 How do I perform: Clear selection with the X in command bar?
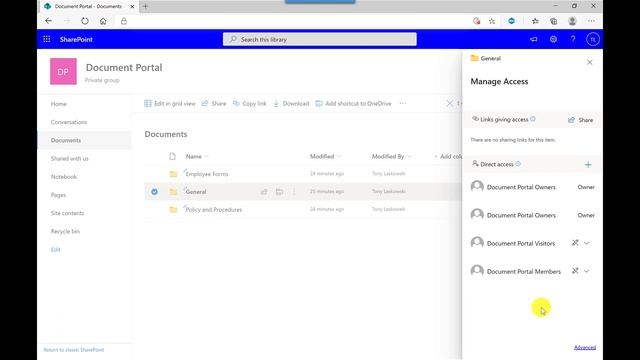pyautogui.click(x=449, y=103)
